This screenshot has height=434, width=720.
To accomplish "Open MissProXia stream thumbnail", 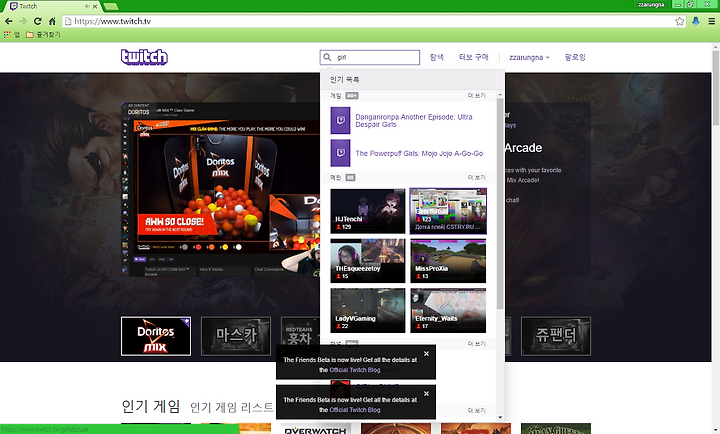I will (x=448, y=260).
